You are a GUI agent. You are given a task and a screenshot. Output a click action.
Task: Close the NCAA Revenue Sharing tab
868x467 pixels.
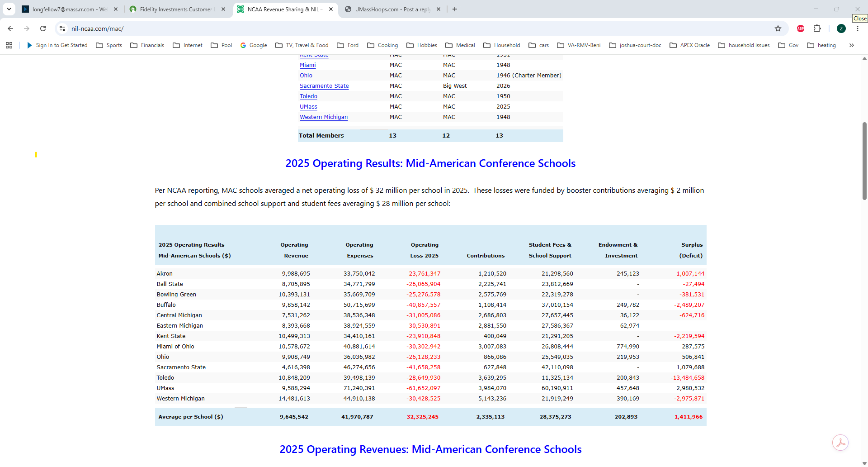click(331, 9)
